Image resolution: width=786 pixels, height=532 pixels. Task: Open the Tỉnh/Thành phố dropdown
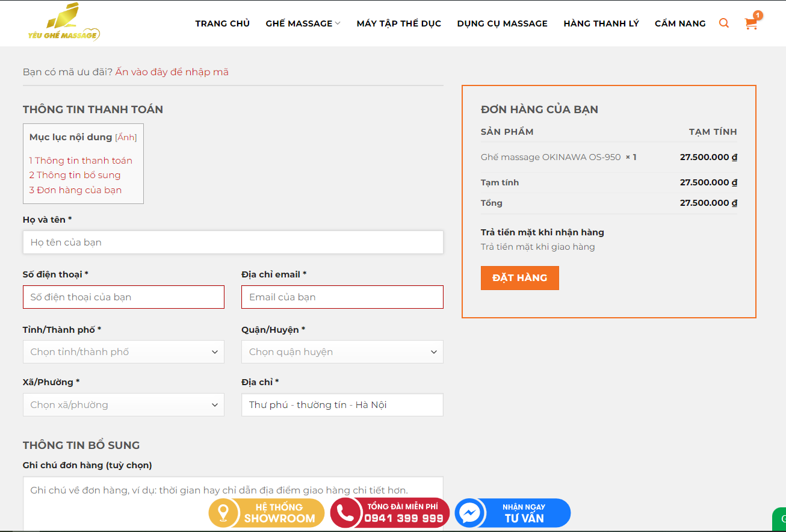[x=123, y=351]
